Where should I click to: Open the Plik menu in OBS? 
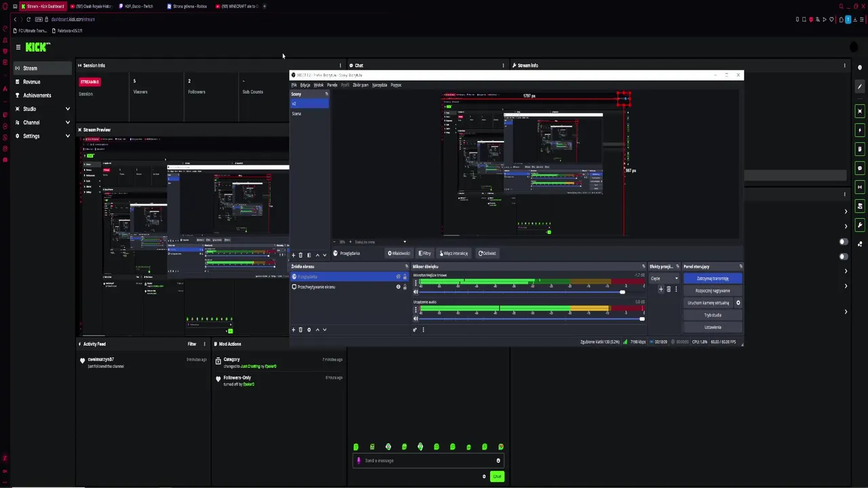294,85
